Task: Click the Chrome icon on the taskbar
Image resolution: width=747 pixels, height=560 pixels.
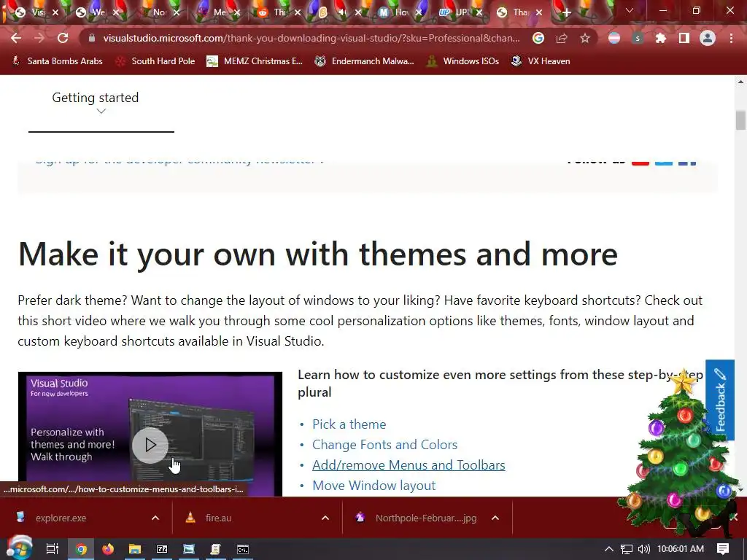Action: pos(81,549)
